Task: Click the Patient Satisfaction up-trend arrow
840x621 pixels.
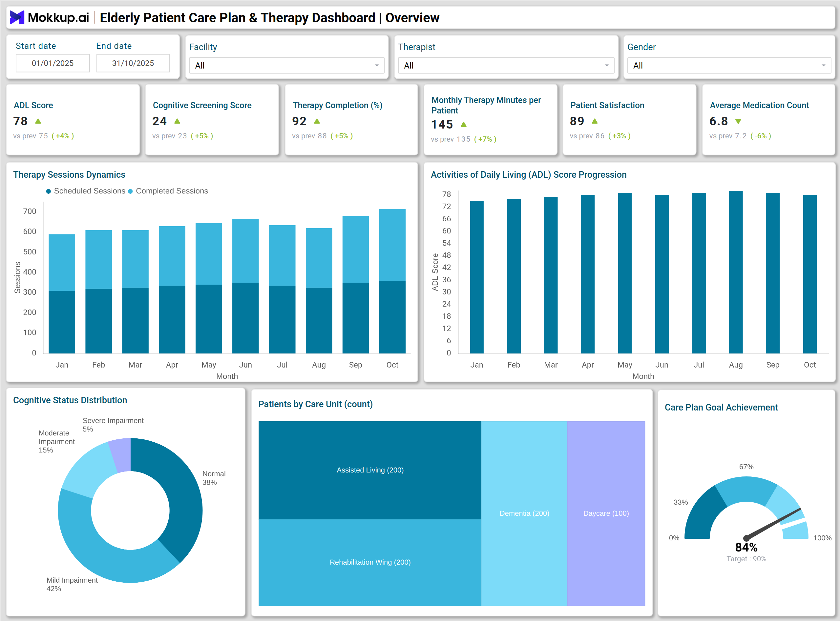Action: tap(595, 121)
